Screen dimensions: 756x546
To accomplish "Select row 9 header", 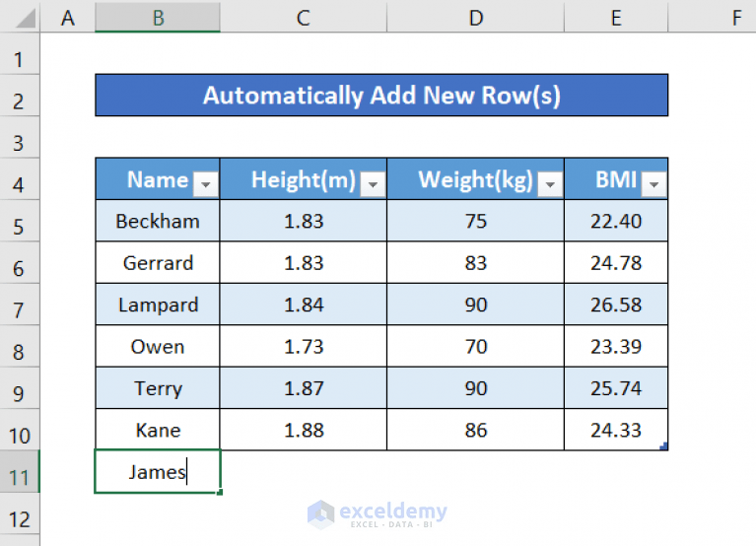I will click(20, 388).
